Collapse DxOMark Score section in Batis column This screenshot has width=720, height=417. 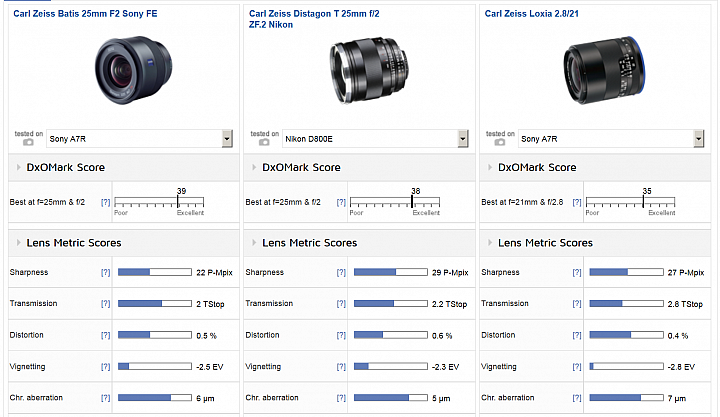click(16, 168)
